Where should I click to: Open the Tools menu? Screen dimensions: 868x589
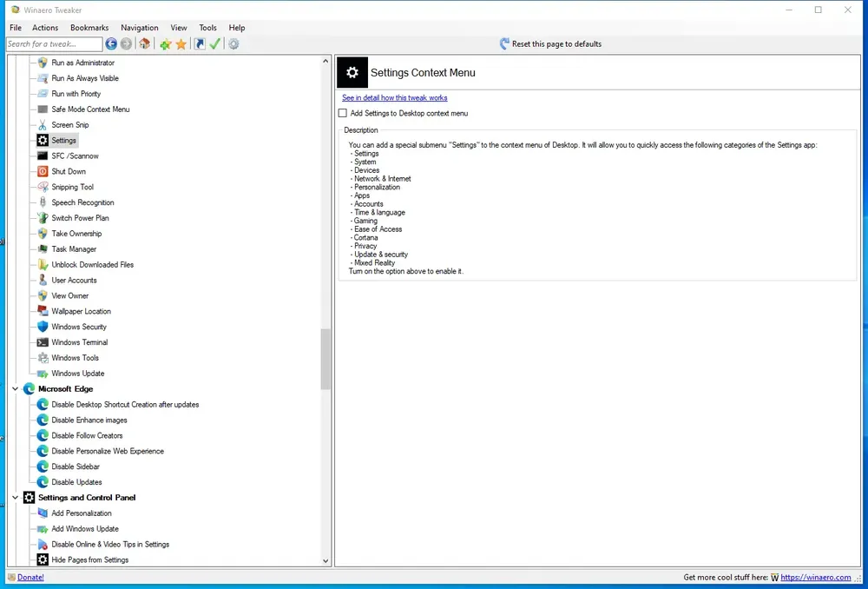[208, 28]
